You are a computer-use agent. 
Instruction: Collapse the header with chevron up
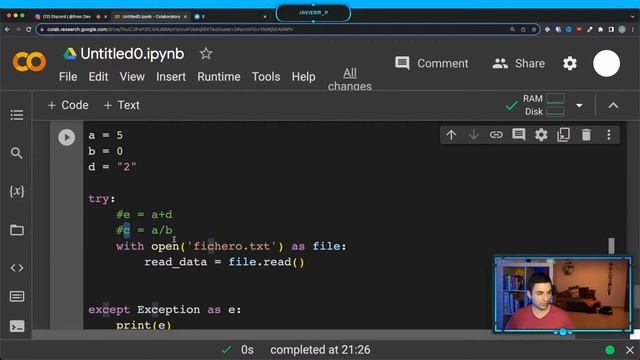click(613, 106)
